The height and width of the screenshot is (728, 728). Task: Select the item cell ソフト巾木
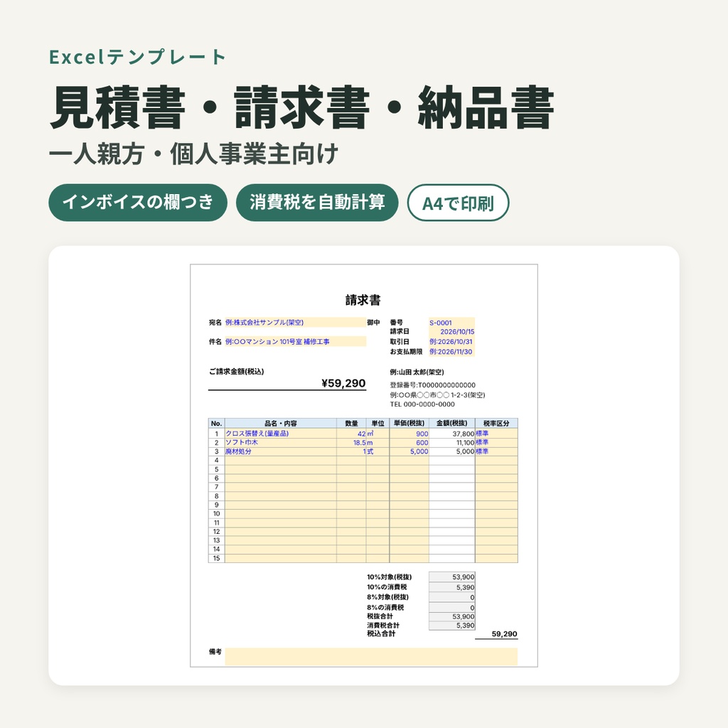280,442
